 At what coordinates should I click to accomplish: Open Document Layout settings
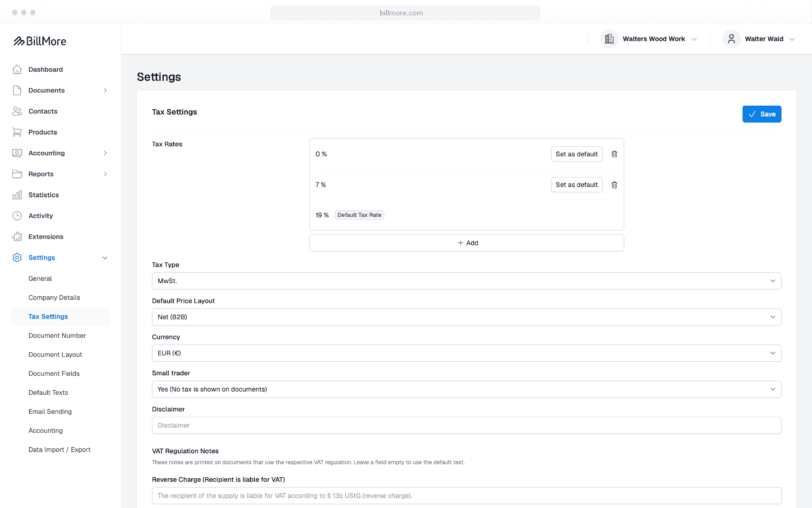tap(55, 354)
